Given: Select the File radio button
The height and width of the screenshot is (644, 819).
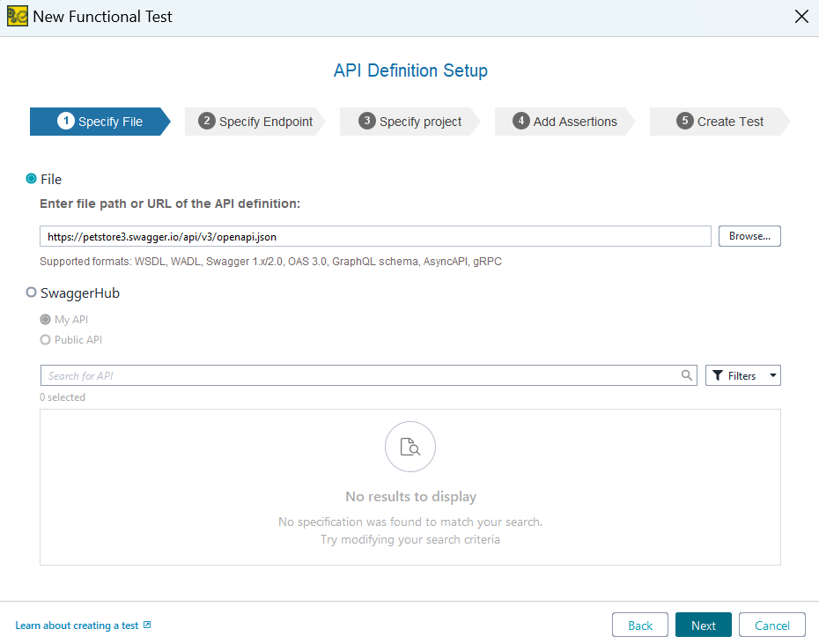Looking at the screenshot, I should [x=29, y=179].
